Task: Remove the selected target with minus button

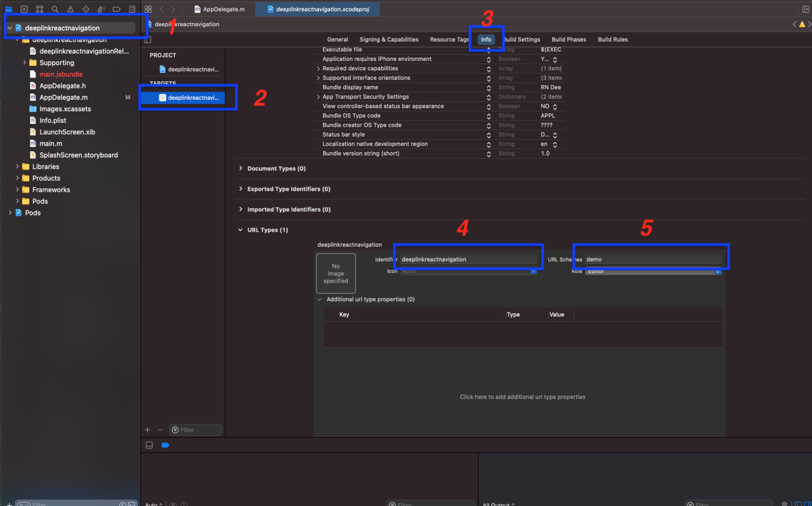Action: [160, 430]
